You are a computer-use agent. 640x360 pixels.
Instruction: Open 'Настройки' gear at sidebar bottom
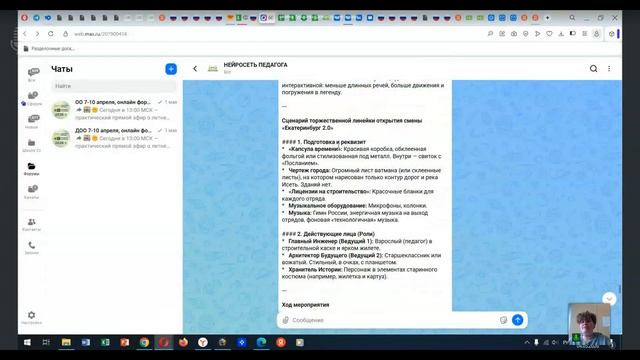coord(31,317)
